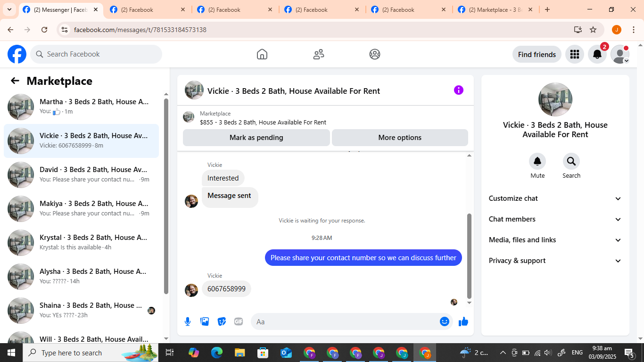The image size is (644, 362).
Task: Expand Privacy & support section
Action: (555, 261)
